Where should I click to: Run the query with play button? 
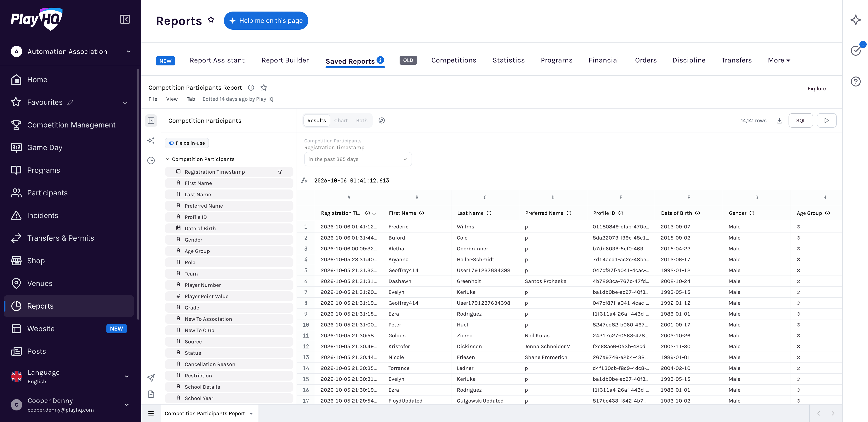pyautogui.click(x=827, y=120)
